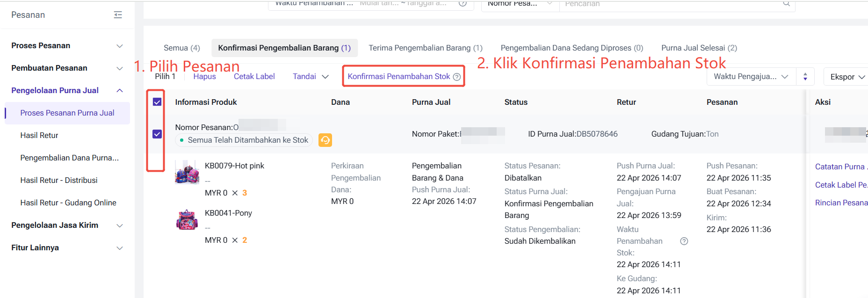Viewport: 868px width, 298px height.
Task: Open KB0079-Hot pink product thumbnail
Action: 187,172
